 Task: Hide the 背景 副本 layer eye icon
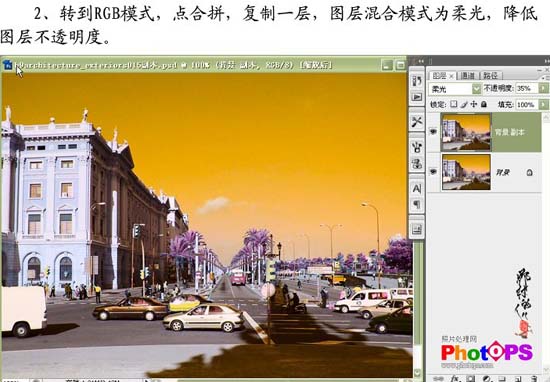tap(434, 132)
